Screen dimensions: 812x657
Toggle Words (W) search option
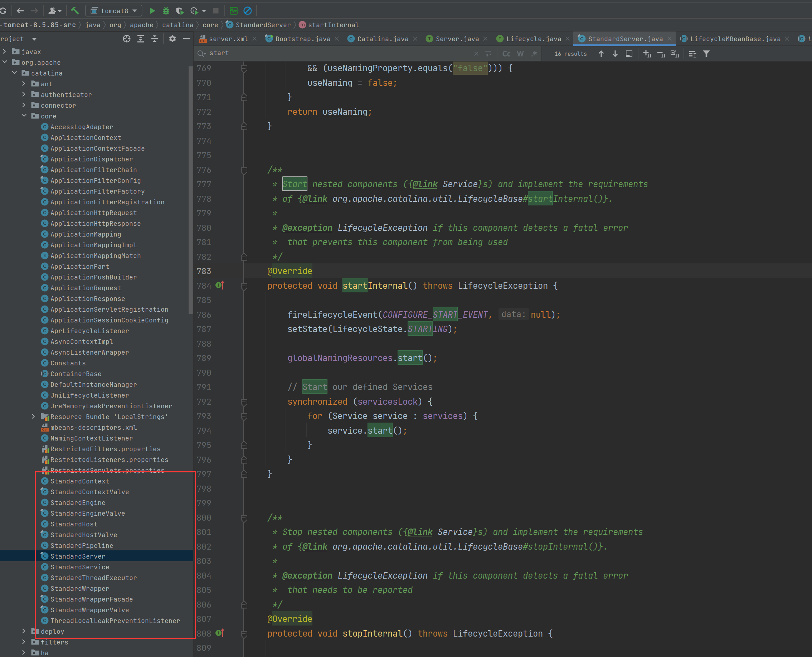(x=520, y=54)
